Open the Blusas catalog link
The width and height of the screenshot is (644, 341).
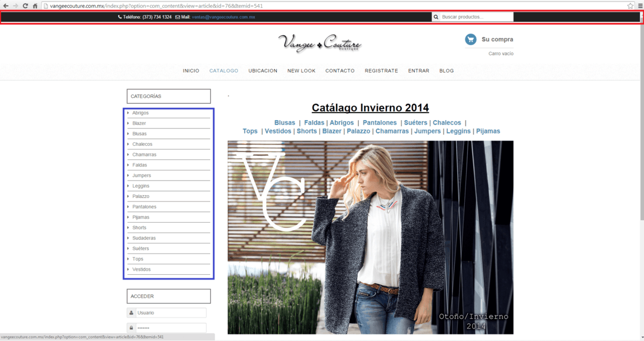285,122
